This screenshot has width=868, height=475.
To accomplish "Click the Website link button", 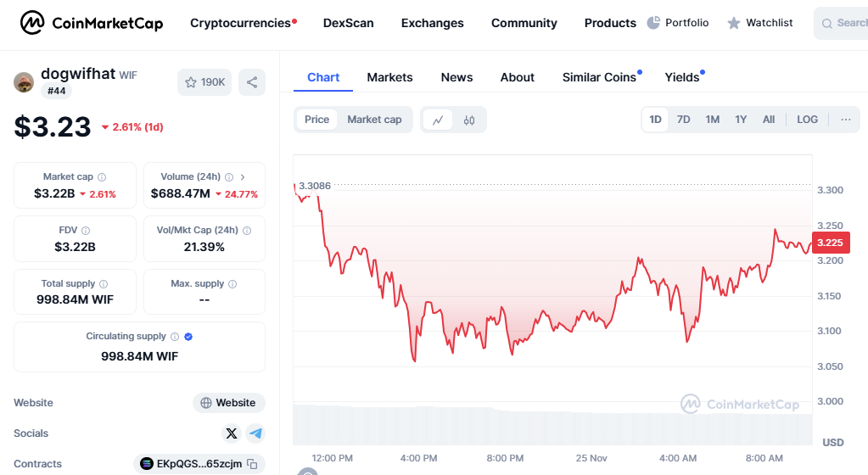I will (x=228, y=402).
